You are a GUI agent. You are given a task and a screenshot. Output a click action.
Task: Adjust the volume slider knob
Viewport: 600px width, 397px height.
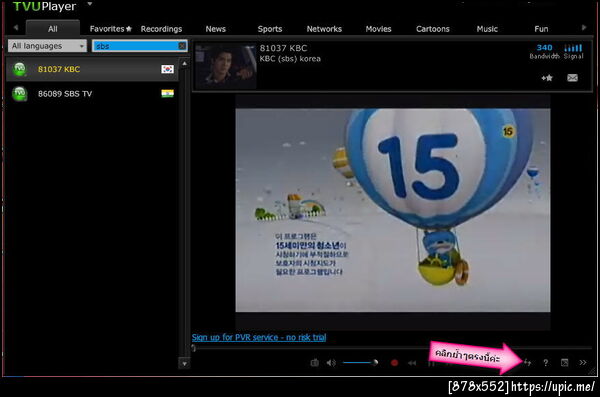375,362
